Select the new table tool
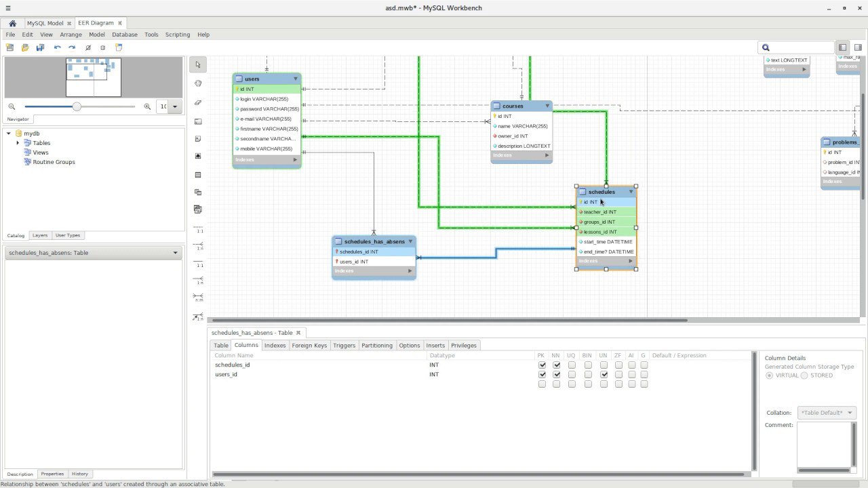 tap(198, 175)
